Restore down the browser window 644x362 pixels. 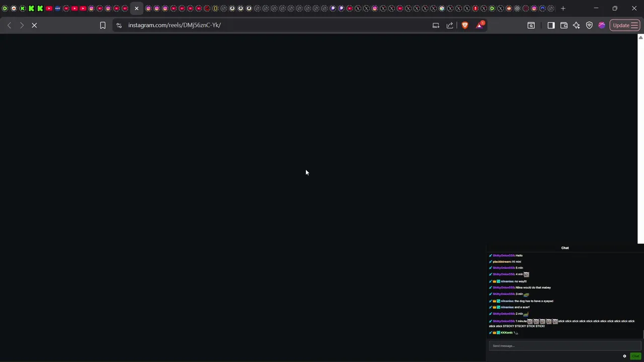[x=615, y=8]
